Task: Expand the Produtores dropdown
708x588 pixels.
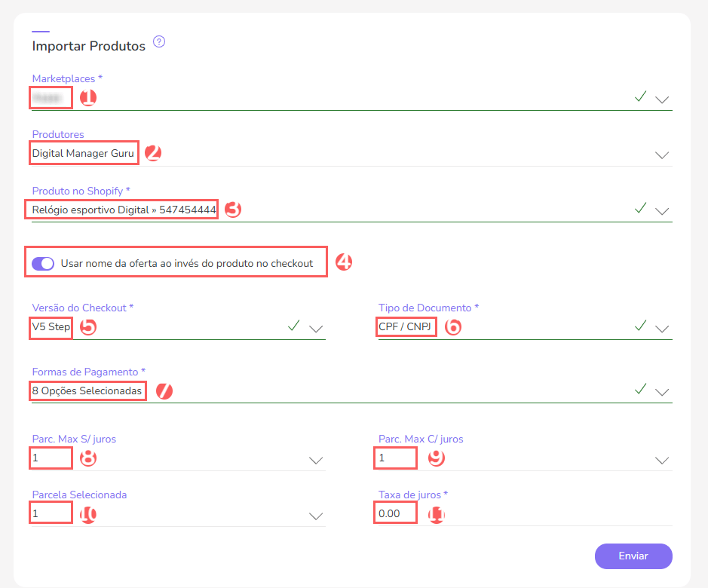Action: 662,155
